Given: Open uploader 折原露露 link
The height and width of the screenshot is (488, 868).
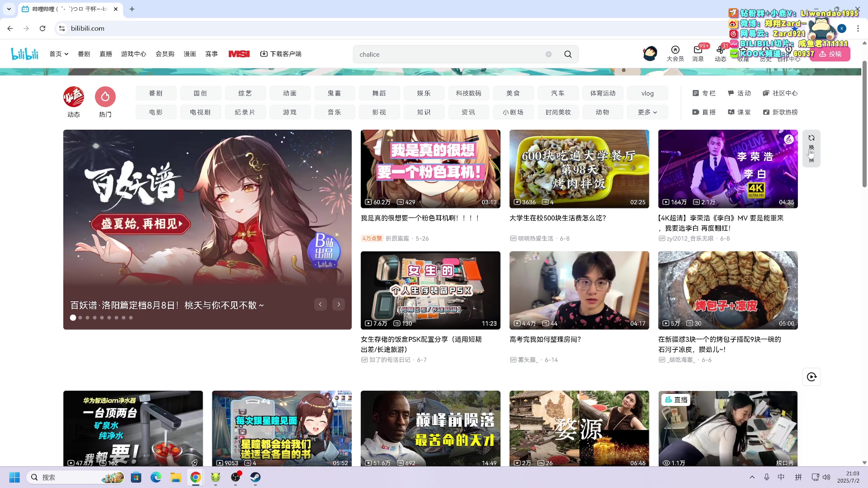Looking at the screenshot, I should click(x=397, y=238).
